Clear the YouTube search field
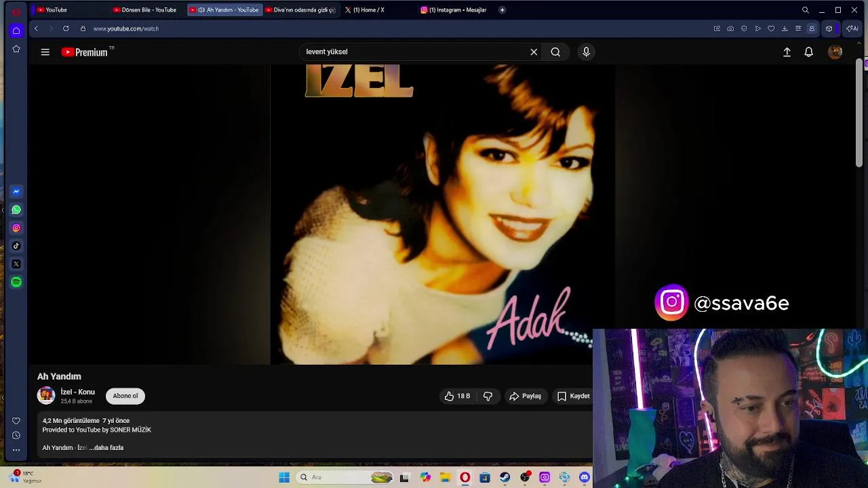The image size is (868, 488). point(534,52)
